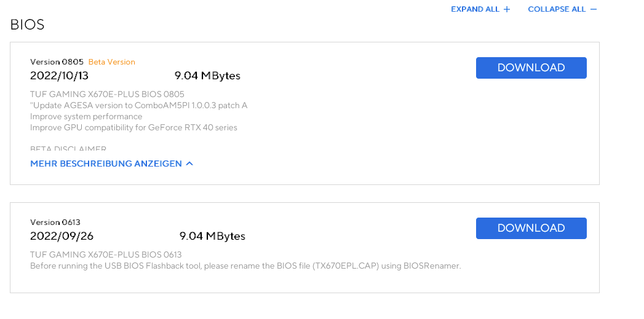
Task: Click the 9.04 MBytes size of version 0613
Action: 212,236
